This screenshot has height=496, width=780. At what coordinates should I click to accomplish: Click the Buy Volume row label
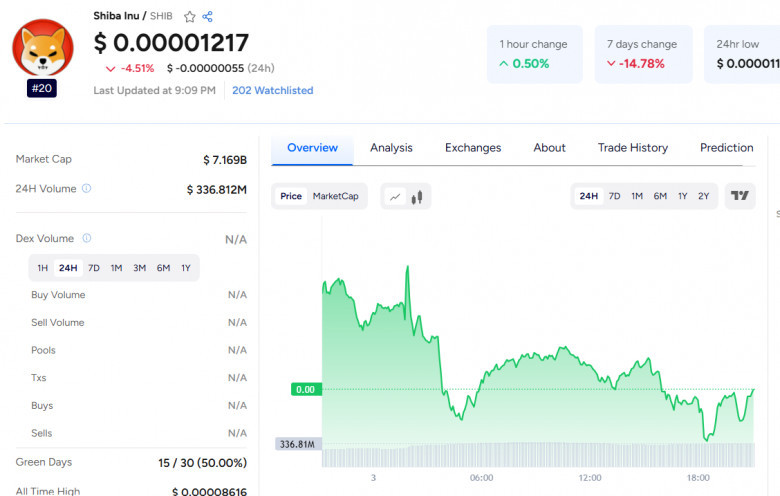point(58,295)
